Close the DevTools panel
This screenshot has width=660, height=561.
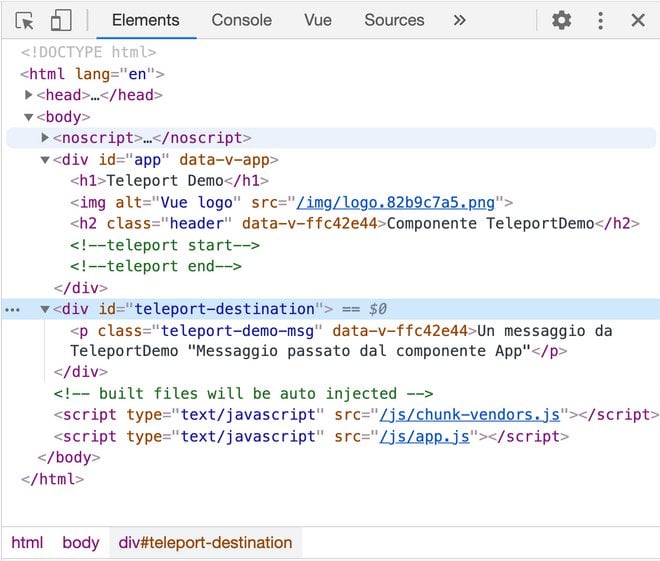(638, 20)
